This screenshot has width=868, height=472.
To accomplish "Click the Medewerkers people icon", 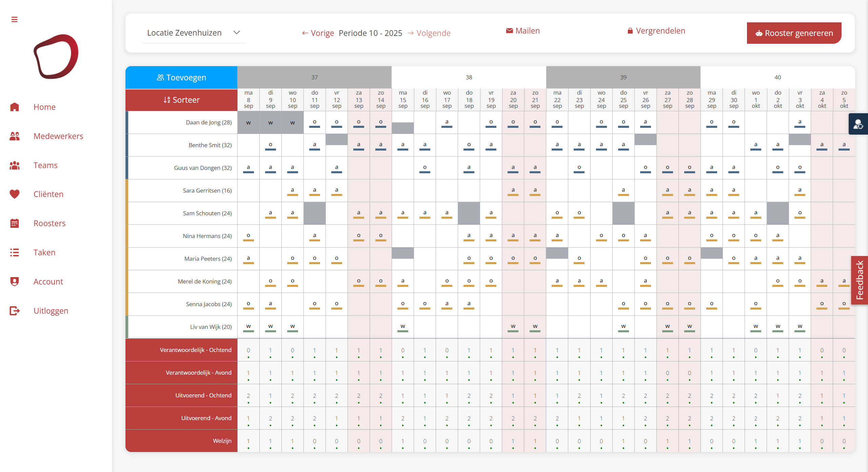I will 15,136.
